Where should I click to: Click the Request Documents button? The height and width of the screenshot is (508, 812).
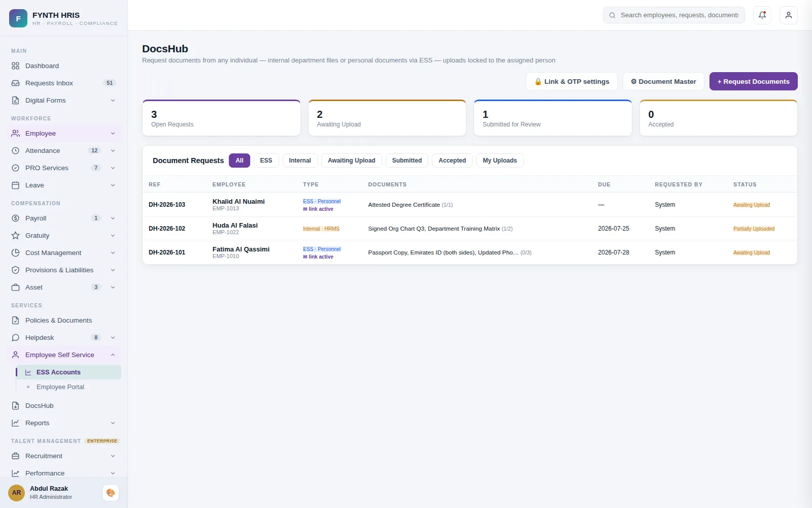click(x=754, y=81)
